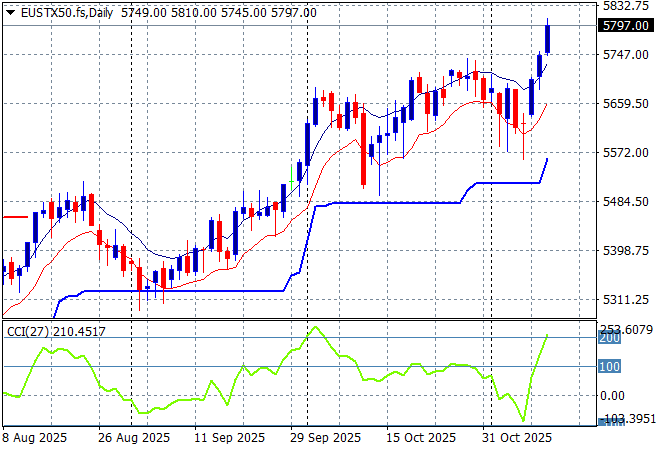Screen dimensions: 660x450
Task: Click the 253.6079 CCI scale maximum
Action: tap(626, 329)
